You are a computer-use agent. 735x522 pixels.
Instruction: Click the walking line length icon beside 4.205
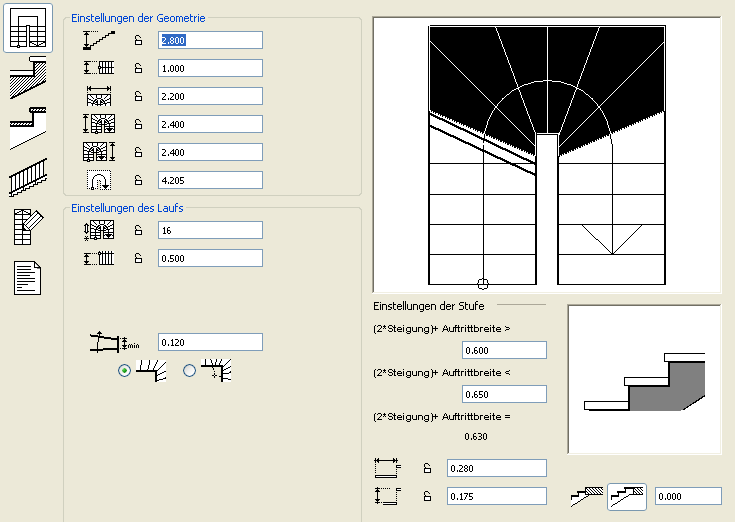pyautogui.click(x=99, y=180)
